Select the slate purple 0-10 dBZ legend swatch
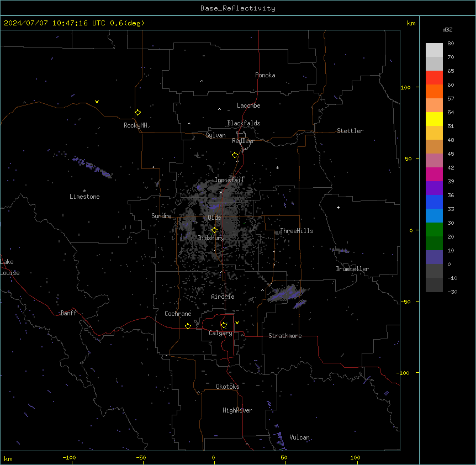476x465 pixels. [434, 257]
